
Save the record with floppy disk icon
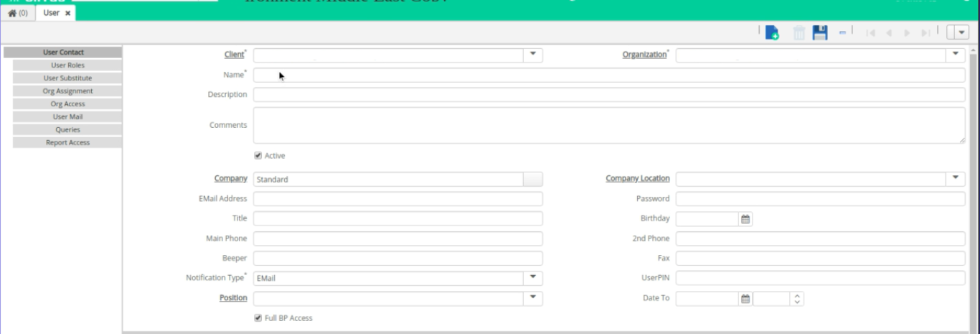tap(820, 32)
